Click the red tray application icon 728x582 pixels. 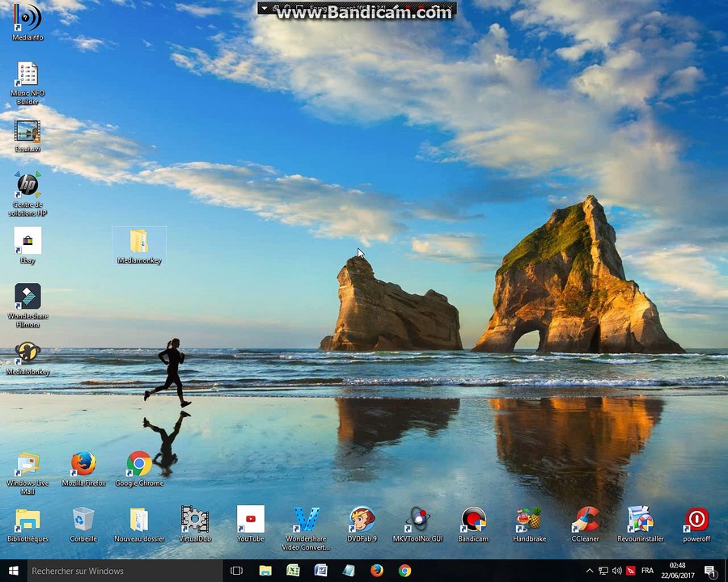tap(630, 571)
